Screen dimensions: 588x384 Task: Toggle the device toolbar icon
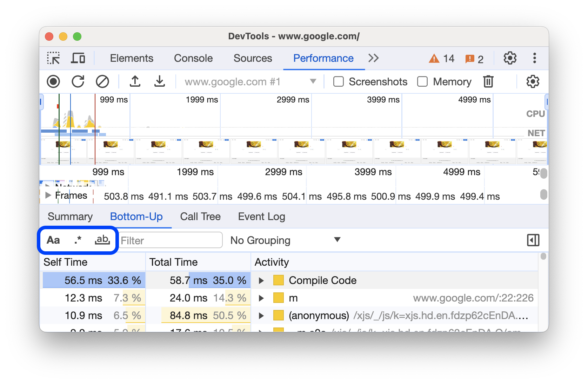tap(78, 58)
